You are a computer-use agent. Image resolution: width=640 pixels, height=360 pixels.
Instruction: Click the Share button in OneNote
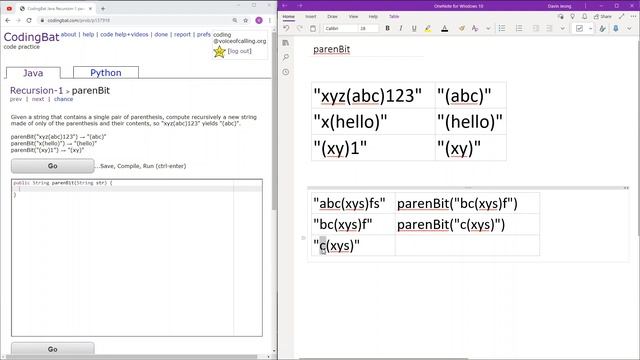pyautogui.click(x=603, y=16)
